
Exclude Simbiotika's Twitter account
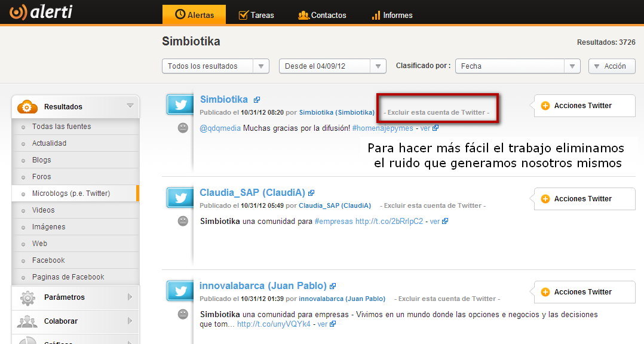(437, 112)
